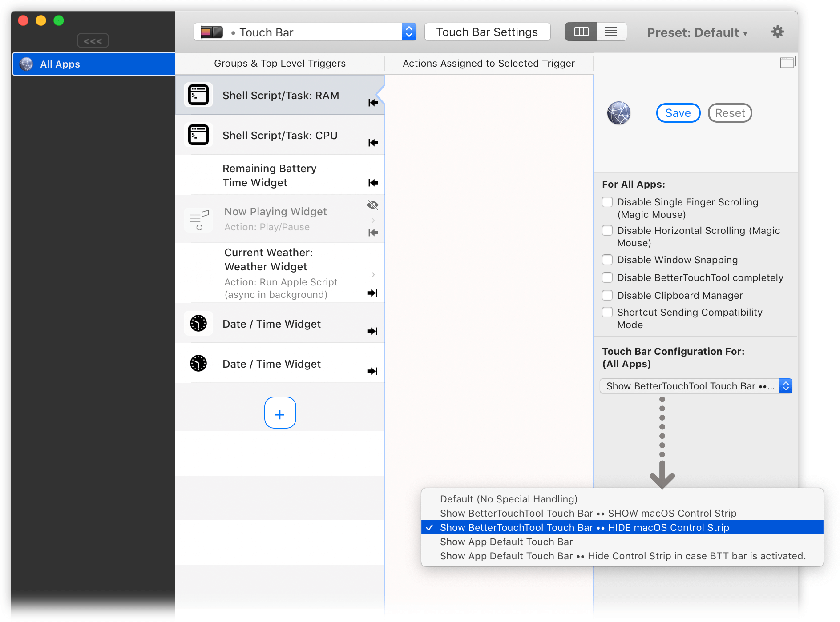Open Touch Bar Settings

(487, 32)
